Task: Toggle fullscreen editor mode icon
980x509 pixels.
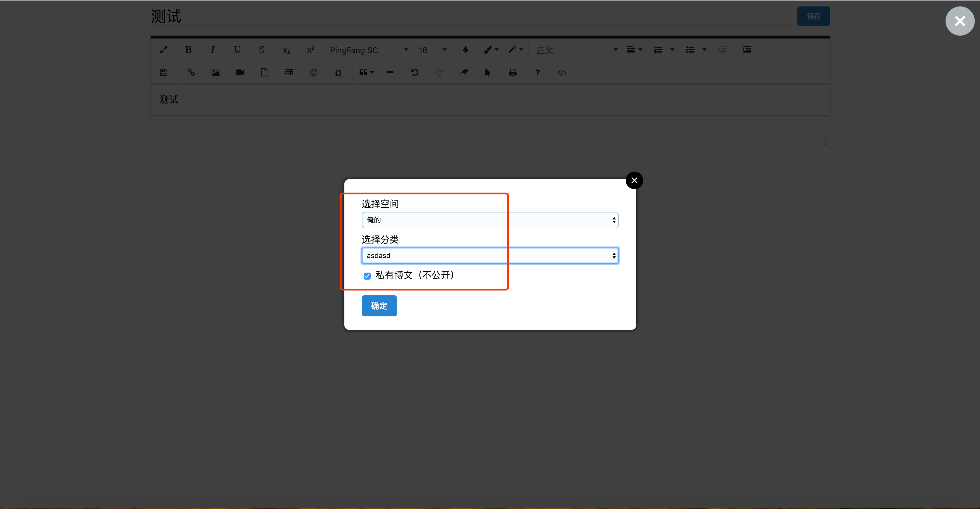Action: point(164,50)
